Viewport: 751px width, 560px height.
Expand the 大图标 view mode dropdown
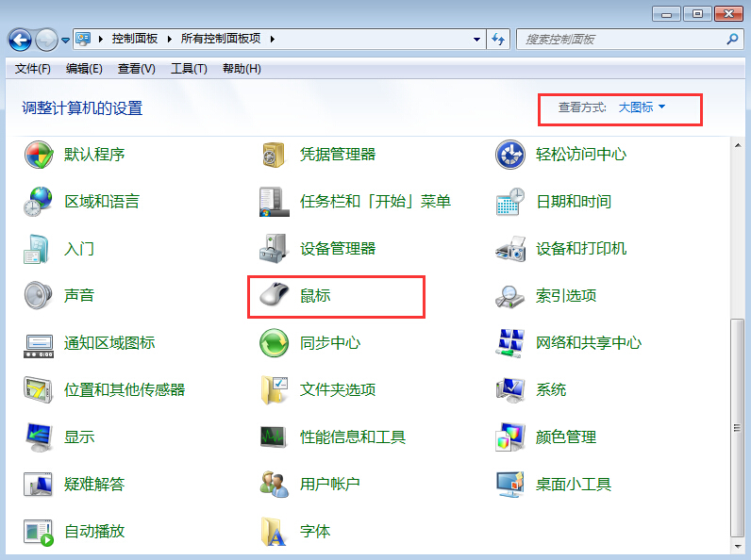(643, 107)
